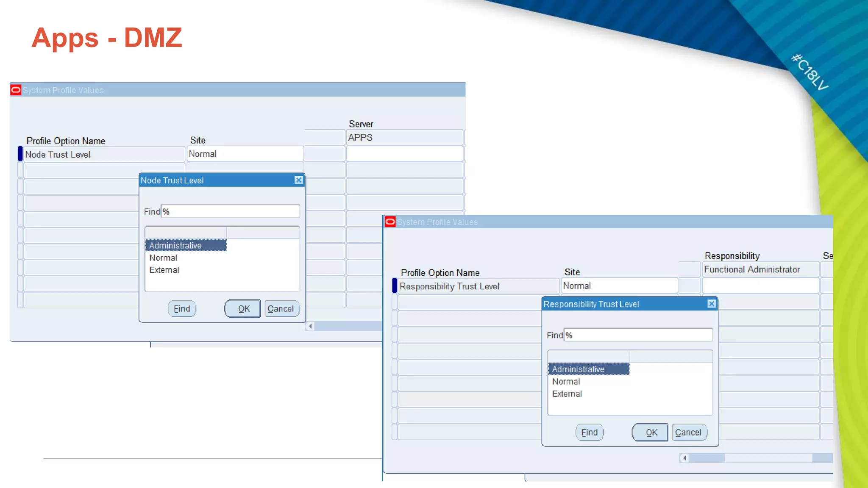Click Find text field in Node Trust dialog
The width and height of the screenshot is (868, 488).
(x=231, y=211)
